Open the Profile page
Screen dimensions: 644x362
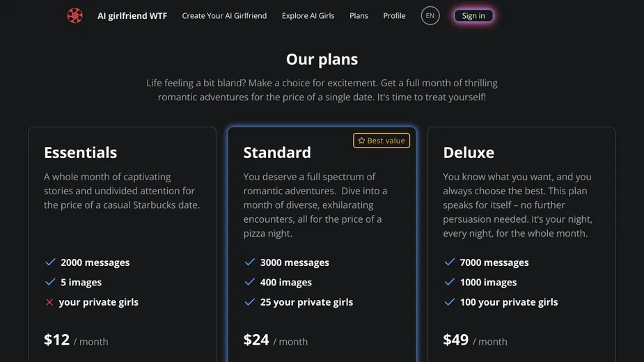click(394, 15)
